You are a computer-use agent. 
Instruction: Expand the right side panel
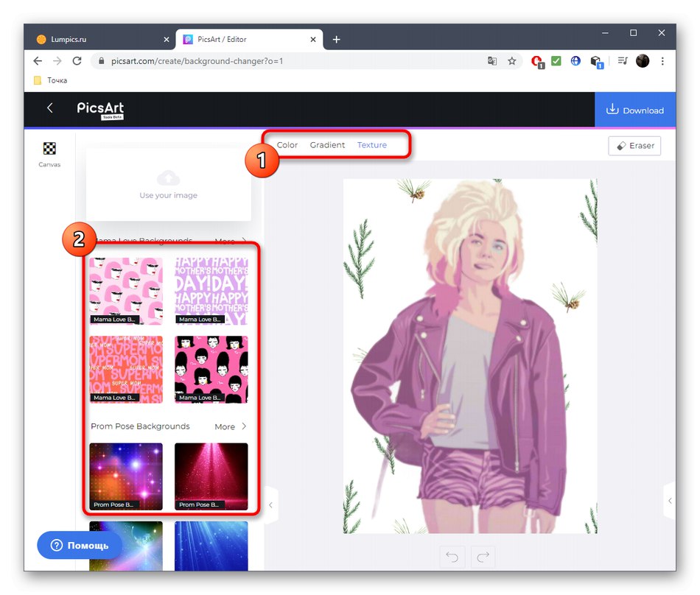pos(670,501)
